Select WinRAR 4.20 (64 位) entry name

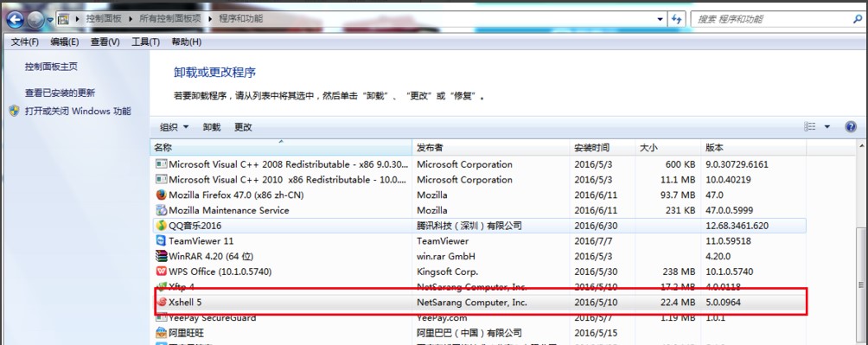[x=211, y=257]
